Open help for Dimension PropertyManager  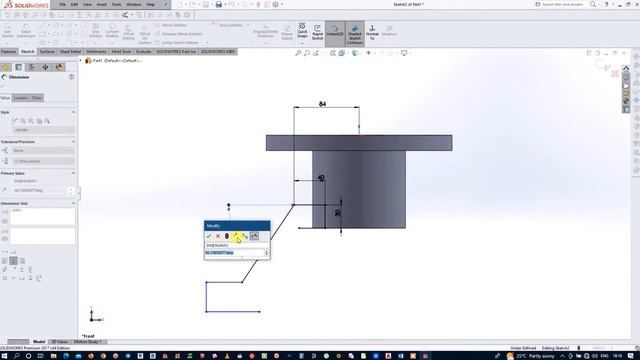click(x=71, y=77)
